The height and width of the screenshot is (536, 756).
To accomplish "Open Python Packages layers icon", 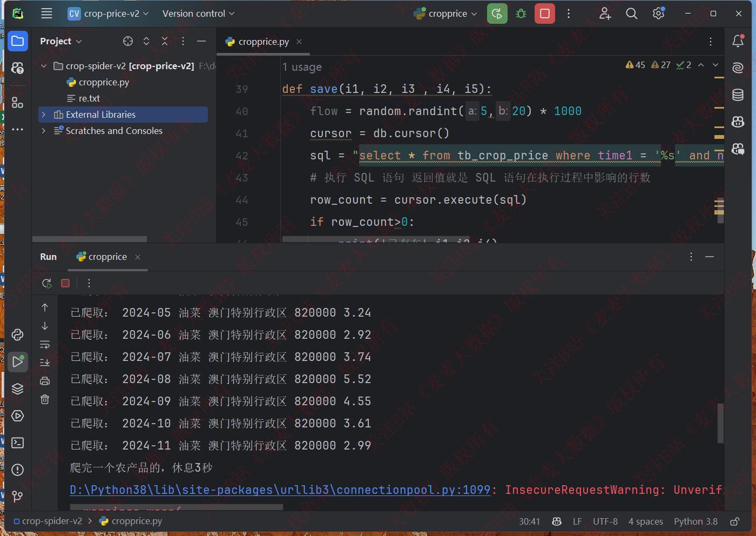I will pyautogui.click(x=17, y=388).
